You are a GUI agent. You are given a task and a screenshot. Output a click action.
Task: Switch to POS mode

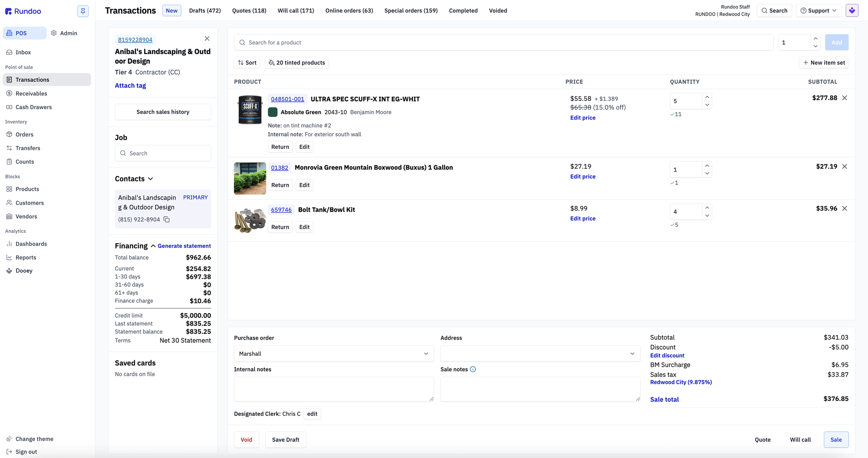25,33
